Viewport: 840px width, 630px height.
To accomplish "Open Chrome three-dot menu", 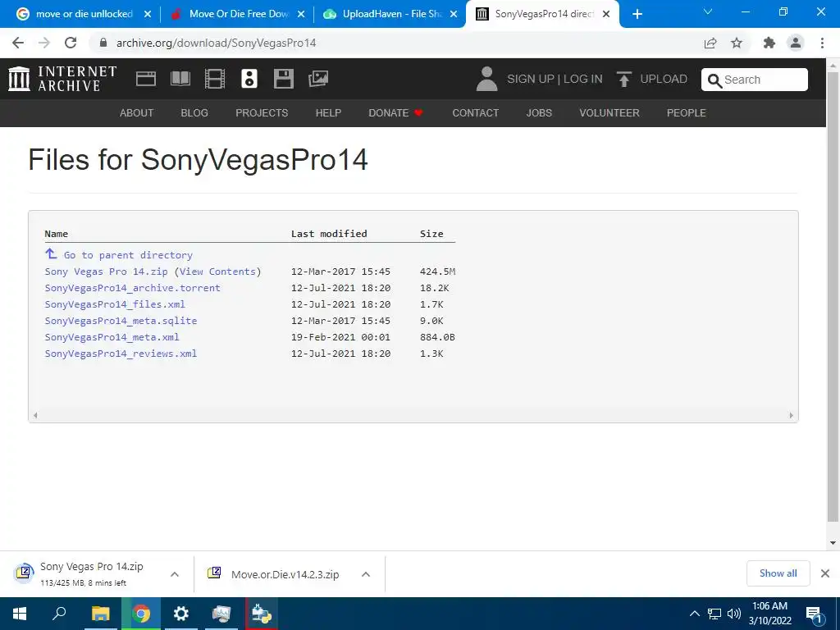I will [822, 43].
